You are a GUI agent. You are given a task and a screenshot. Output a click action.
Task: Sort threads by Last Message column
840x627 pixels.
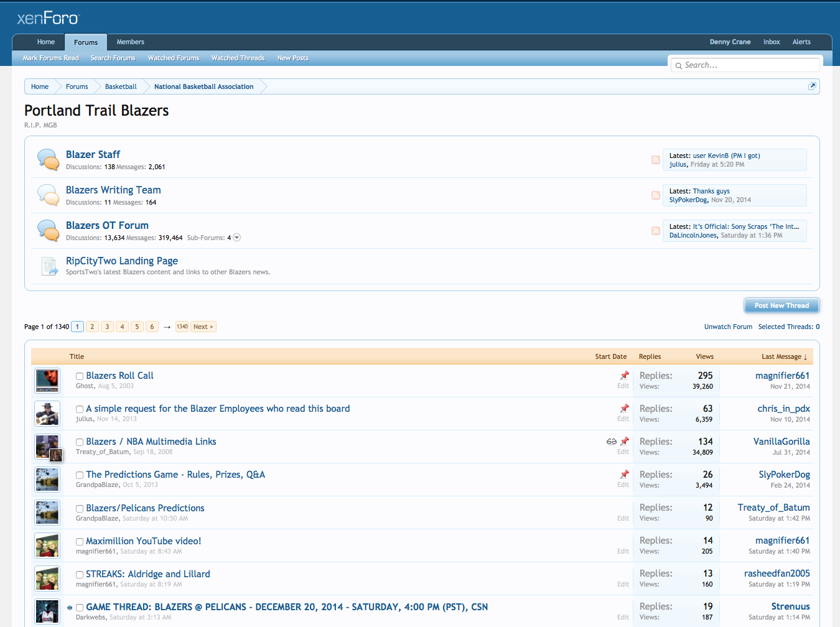[x=783, y=356]
